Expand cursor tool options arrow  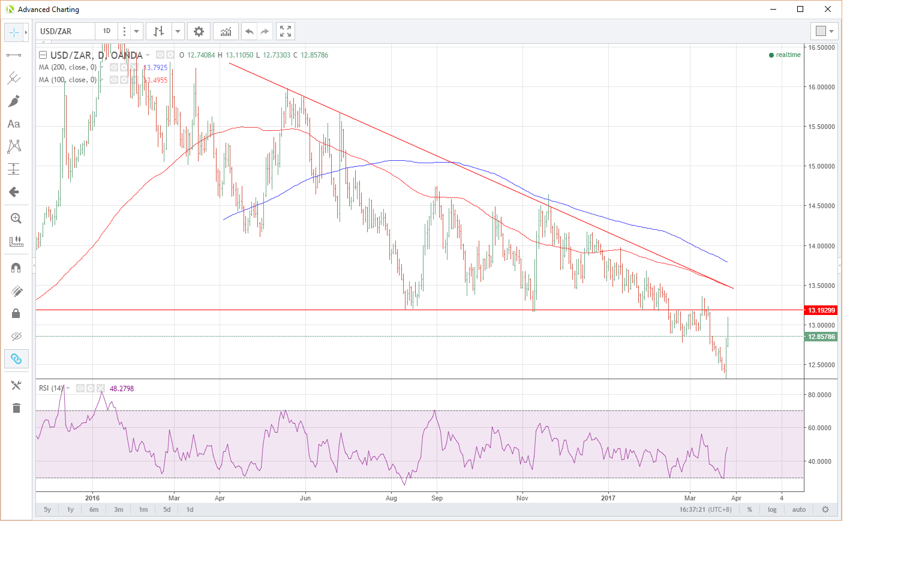(x=26, y=32)
